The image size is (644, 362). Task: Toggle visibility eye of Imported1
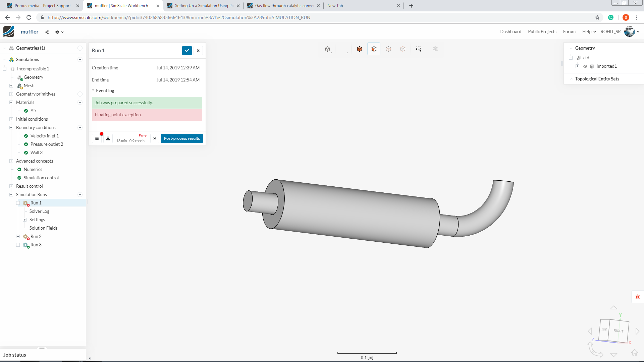click(x=585, y=66)
